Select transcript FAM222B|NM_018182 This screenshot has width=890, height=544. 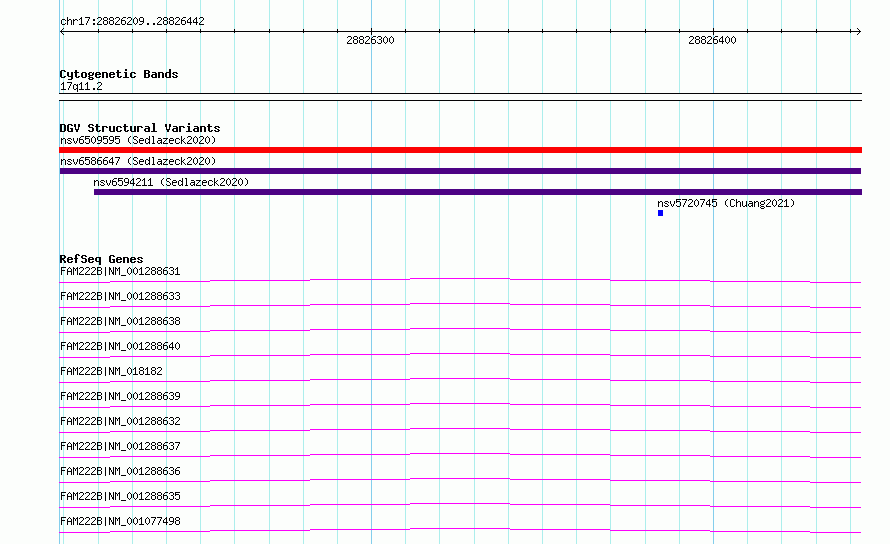[111, 371]
